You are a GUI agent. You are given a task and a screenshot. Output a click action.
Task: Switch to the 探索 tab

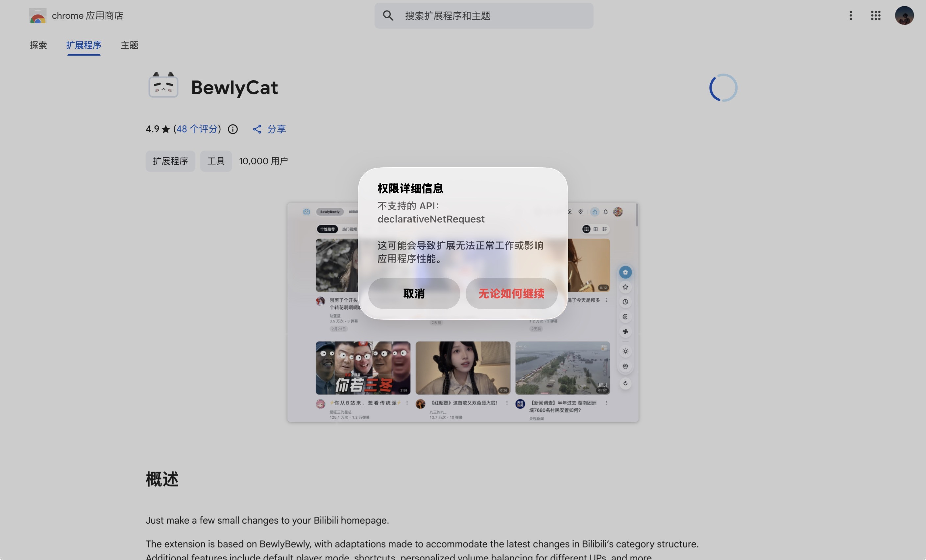click(x=38, y=45)
